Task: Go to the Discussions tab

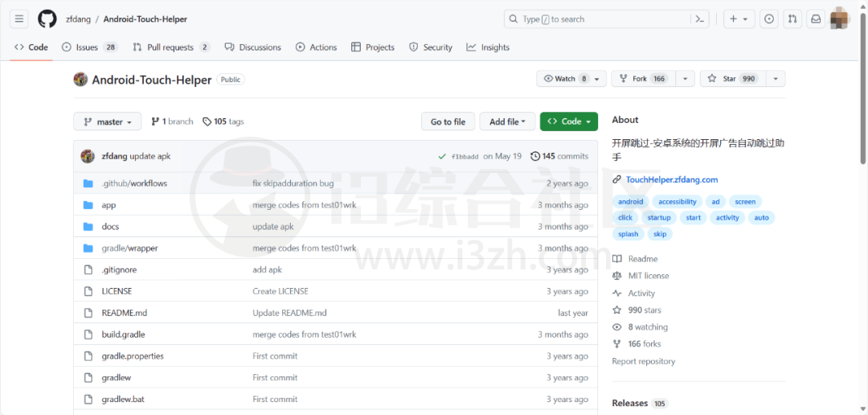Action: pyautogui.click(x=253, y=47)
